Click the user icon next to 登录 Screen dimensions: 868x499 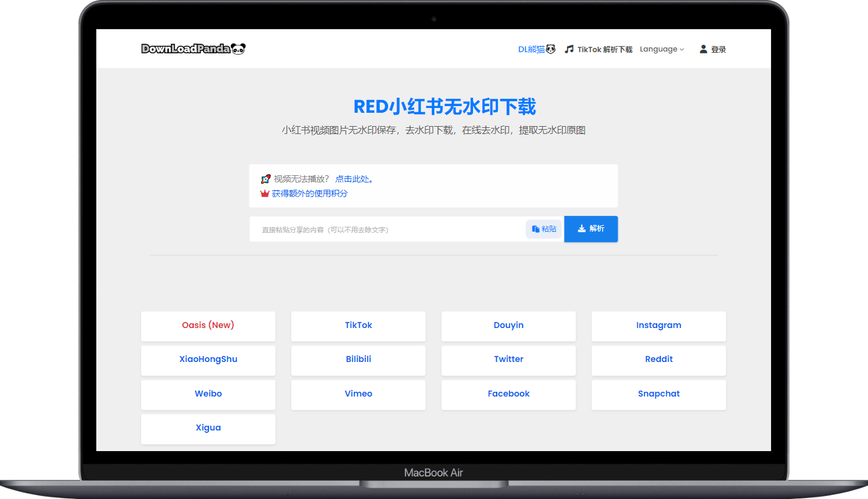point(703,49)
